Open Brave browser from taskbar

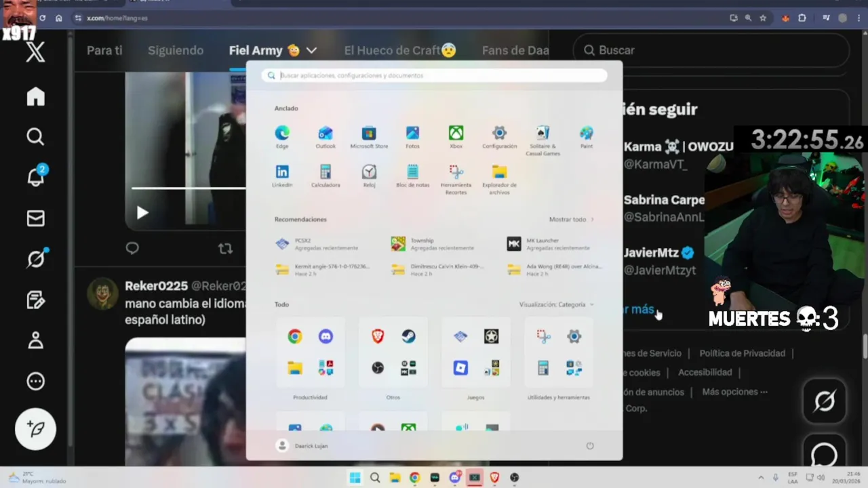pyautogui.click(x=494, y=478)
